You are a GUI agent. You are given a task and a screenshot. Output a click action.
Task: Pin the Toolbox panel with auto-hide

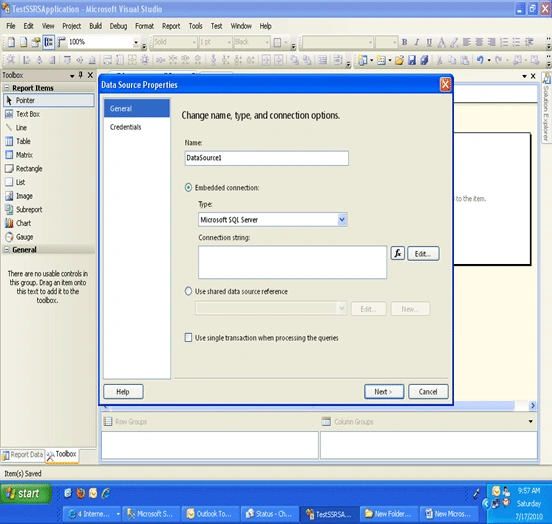coord(81,75)
